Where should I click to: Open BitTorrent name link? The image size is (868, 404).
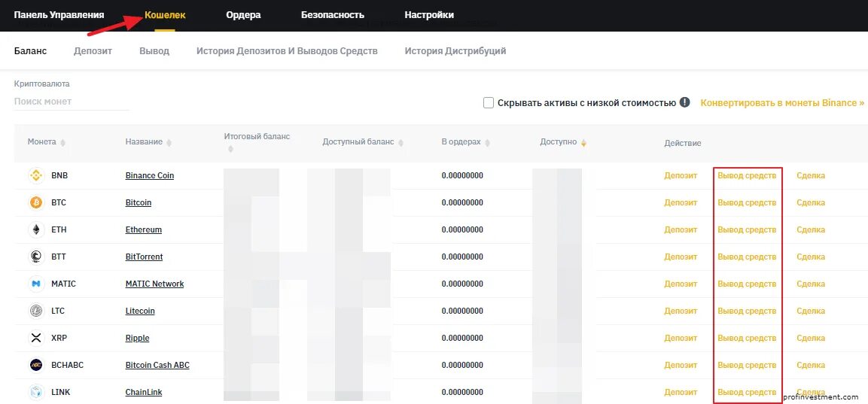[x=144, y=257]
